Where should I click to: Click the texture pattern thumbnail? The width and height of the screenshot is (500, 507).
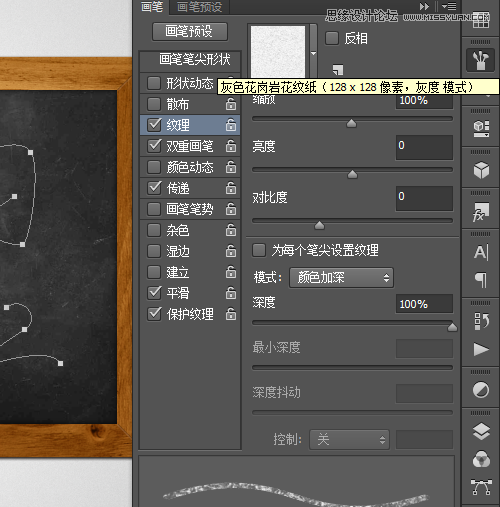click(x=278, y=51)
